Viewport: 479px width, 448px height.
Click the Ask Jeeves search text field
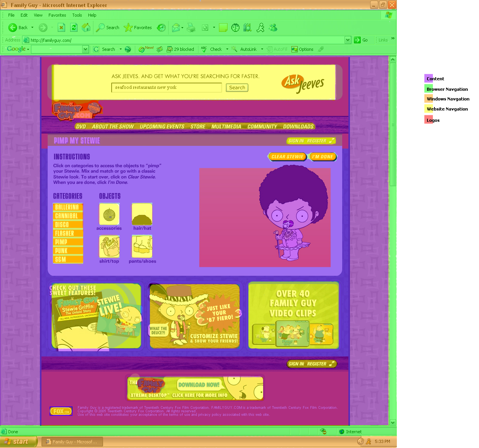[166, 88]
